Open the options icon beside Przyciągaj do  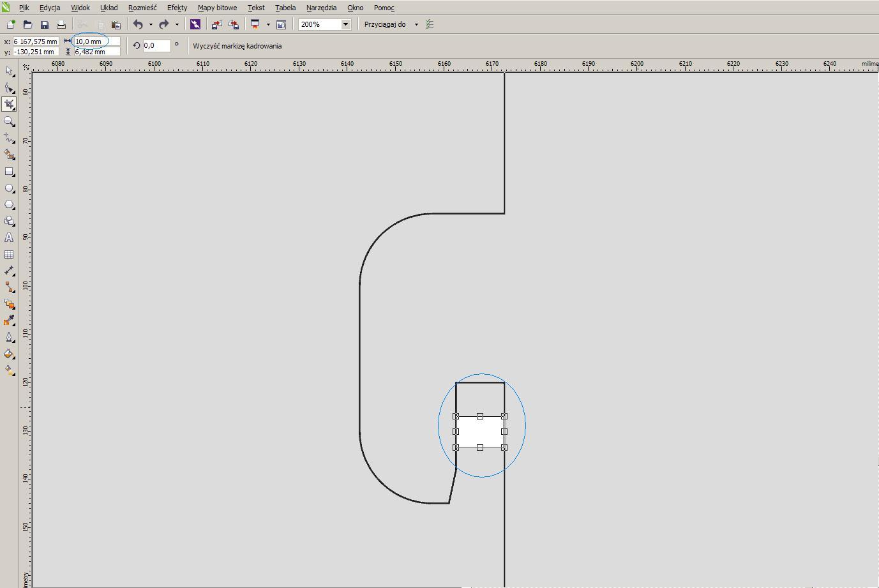tap(430, 24)
